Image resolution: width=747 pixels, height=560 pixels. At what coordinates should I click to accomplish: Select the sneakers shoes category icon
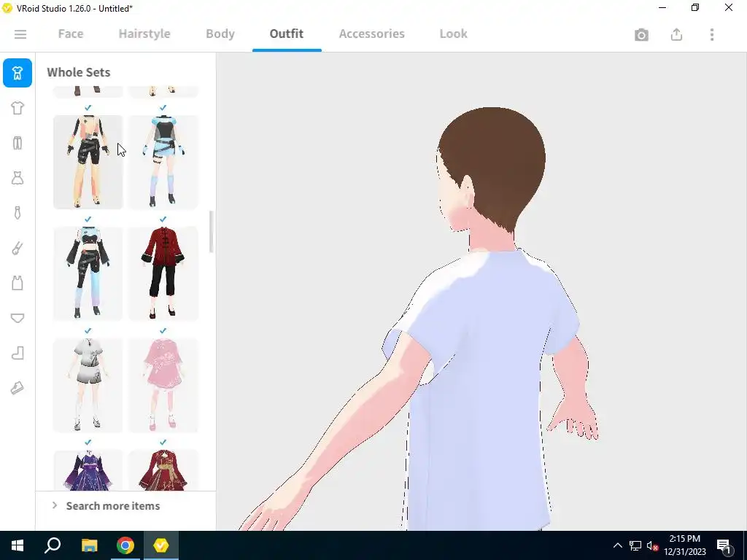[18, 388]
